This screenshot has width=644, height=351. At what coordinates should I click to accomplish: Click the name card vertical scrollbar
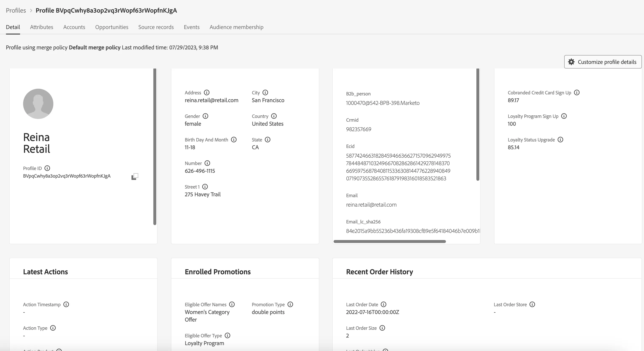tap(155, 147)
